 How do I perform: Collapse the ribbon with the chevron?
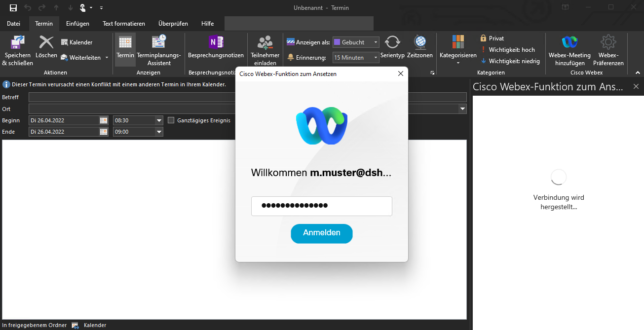click(x=638, y=73)
